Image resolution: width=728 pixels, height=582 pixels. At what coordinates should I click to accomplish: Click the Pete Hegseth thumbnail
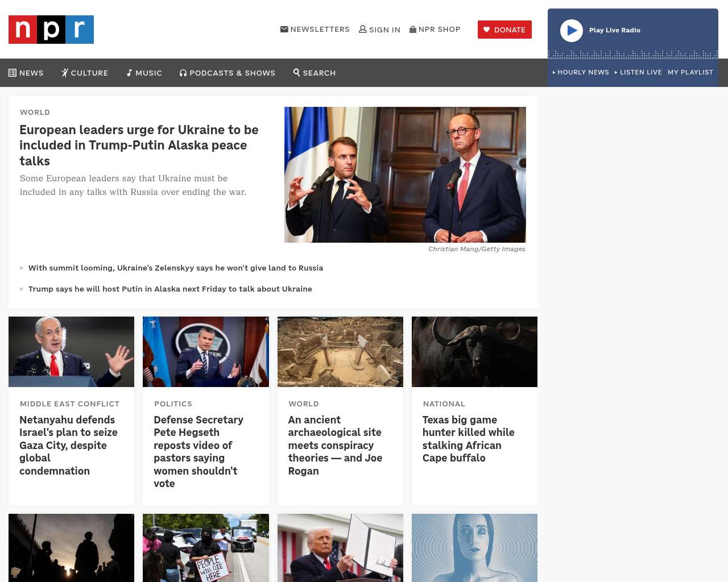[206, 352]
